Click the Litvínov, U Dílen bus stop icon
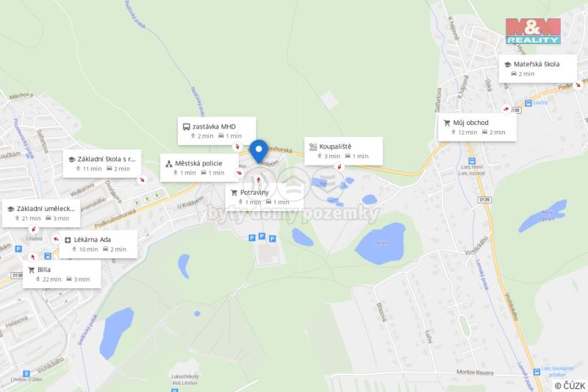This screenshot has width=588, height=392. 26,374
